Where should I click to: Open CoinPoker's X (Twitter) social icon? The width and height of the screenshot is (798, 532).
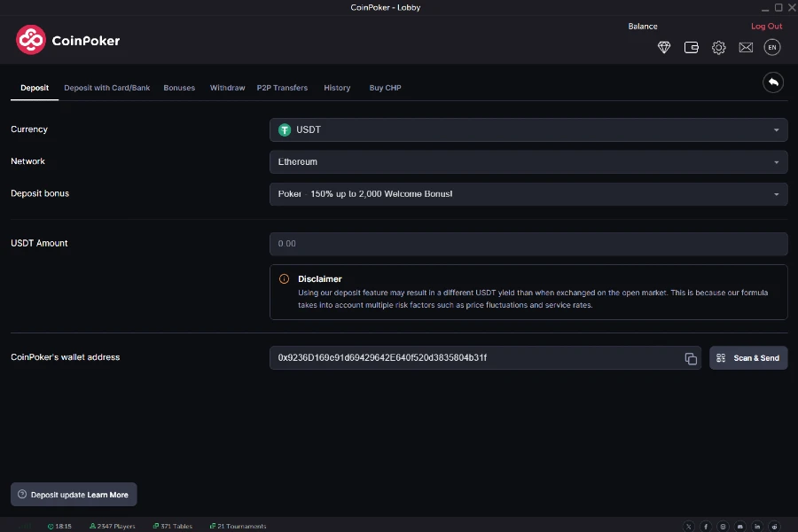point(689,526)
